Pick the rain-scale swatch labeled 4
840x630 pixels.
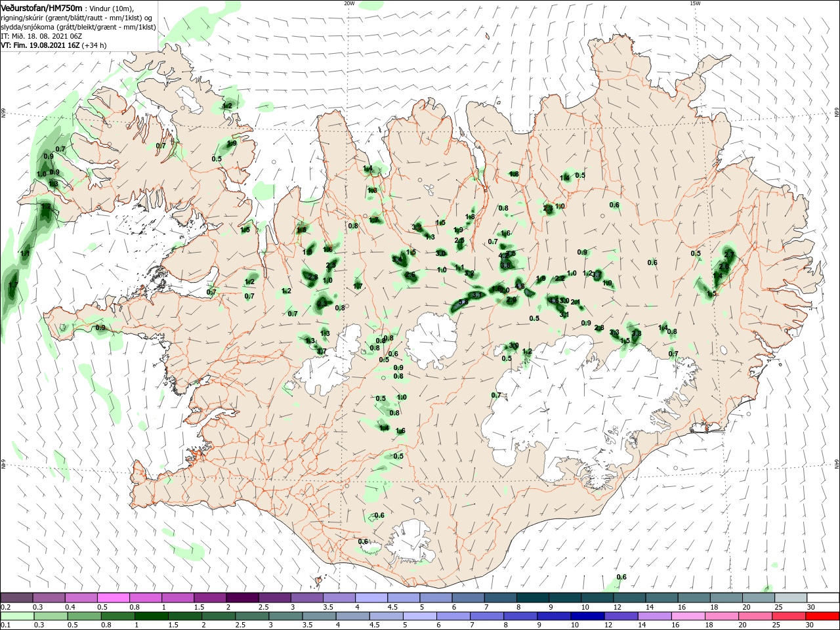point(352,616)
